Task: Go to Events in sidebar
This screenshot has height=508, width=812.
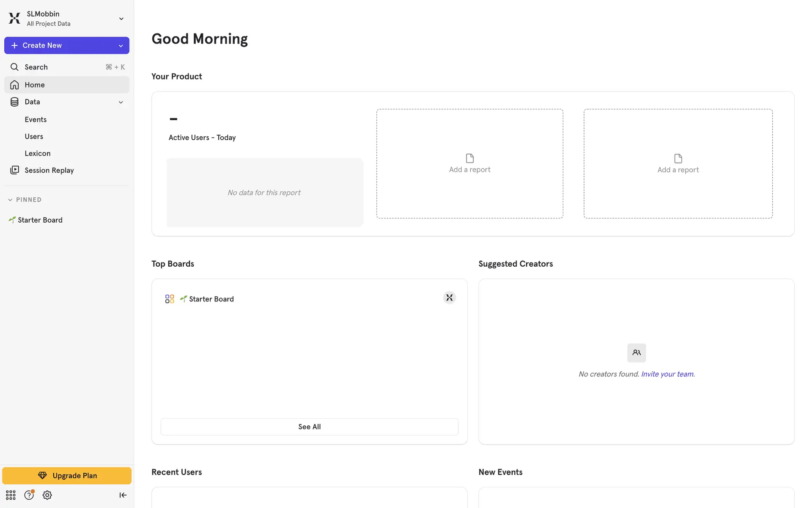Action: click(36, 119)
